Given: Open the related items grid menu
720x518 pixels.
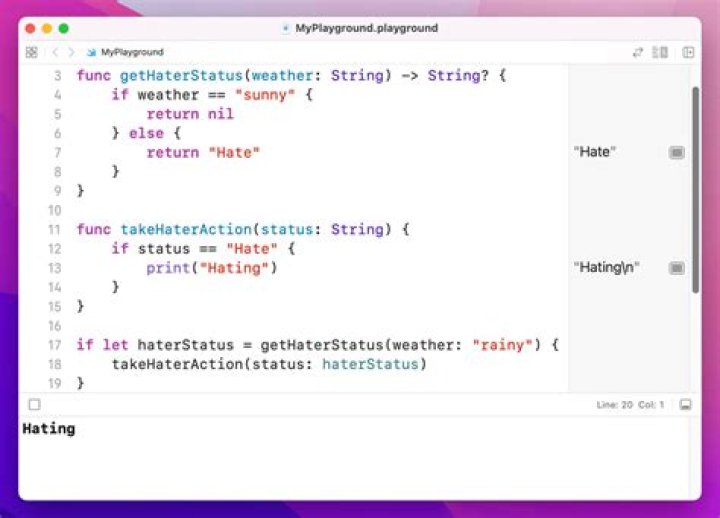Looking at the screenshot, I should point(31,52).
